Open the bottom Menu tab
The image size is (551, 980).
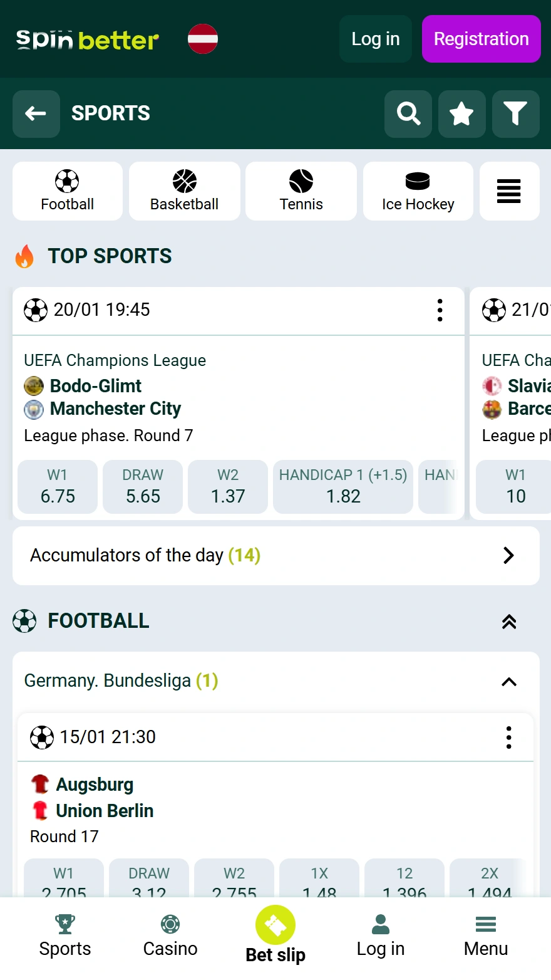pyautogui.click(x=486, y=936)
